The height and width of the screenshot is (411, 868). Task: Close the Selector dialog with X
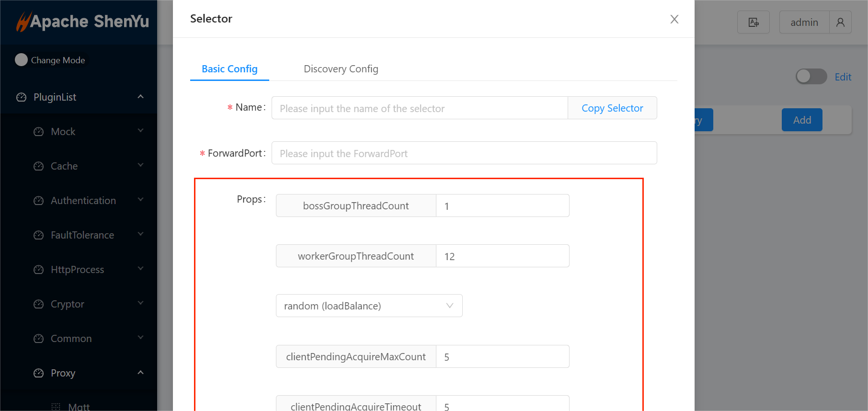674,19
